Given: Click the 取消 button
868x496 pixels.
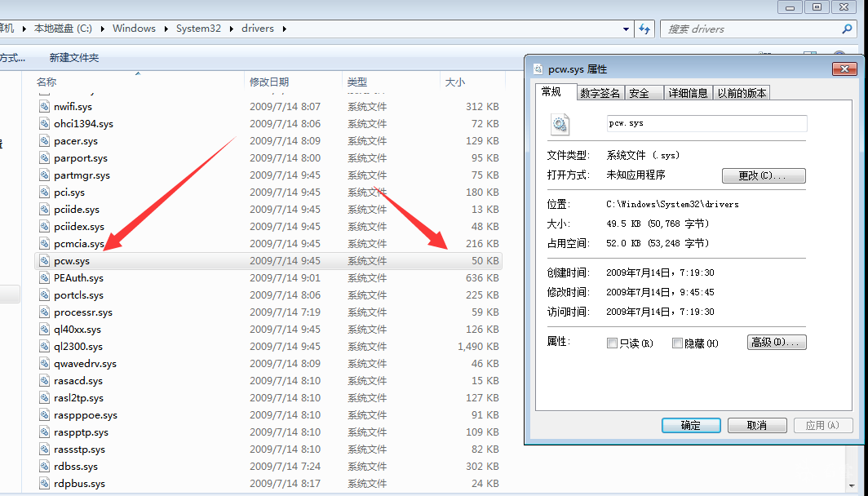Looking at the screenshot, I should pos(757,425).
